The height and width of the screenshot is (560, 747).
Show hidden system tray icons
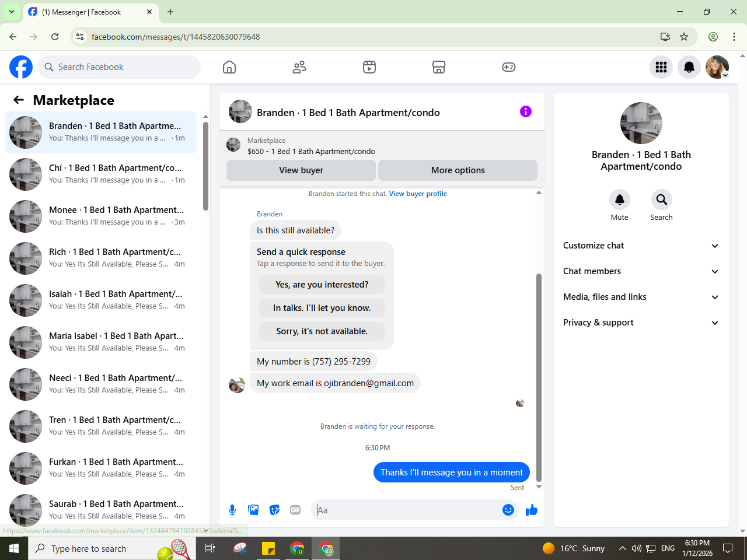coord(622,548)
